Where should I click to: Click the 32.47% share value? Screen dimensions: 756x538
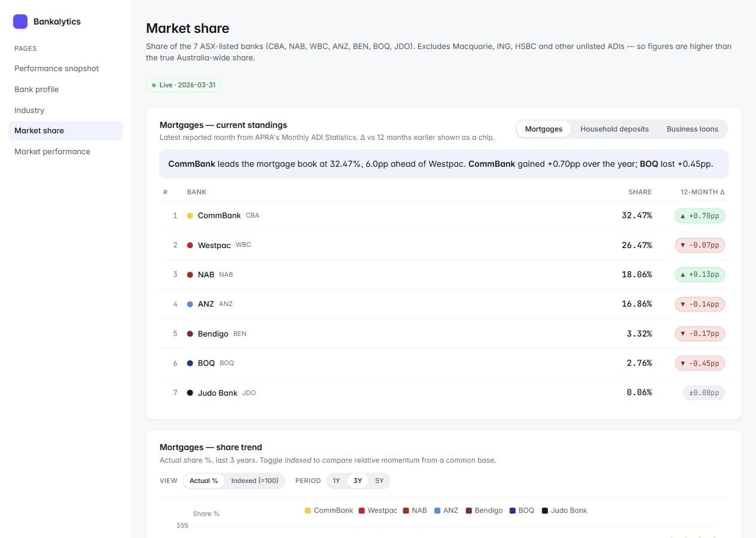(x=637, y=215)
